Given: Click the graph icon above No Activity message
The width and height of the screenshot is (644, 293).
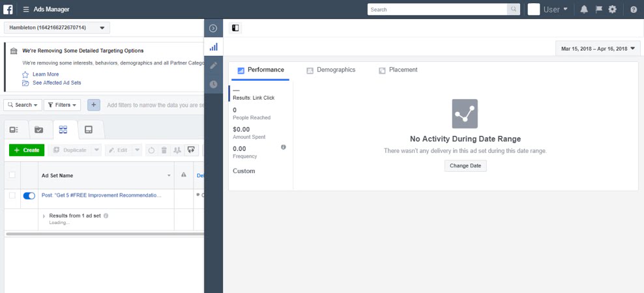Looking at the screenshot, I should [465, 114].
